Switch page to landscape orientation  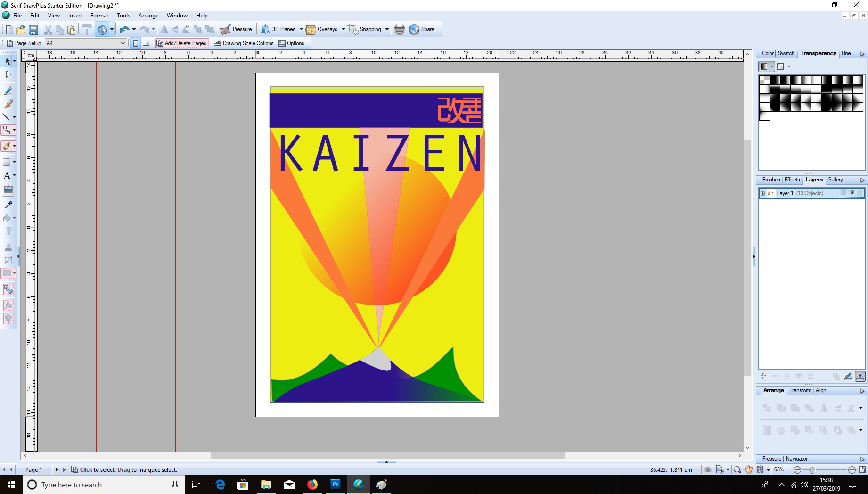(146, 43)
